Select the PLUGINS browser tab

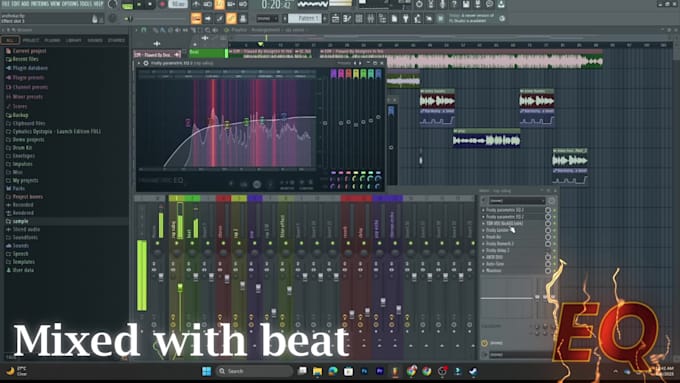click(x=52, y=40)
